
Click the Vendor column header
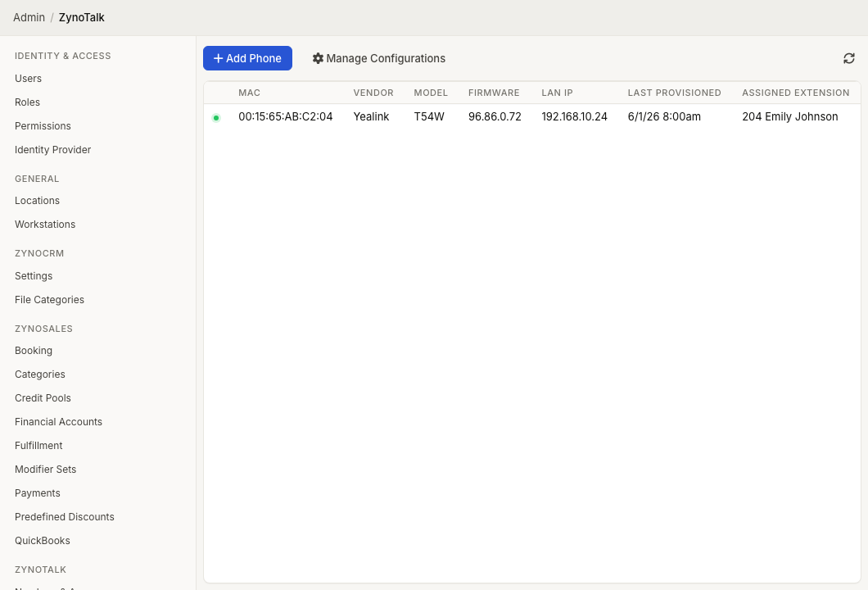tap(373, 93)
